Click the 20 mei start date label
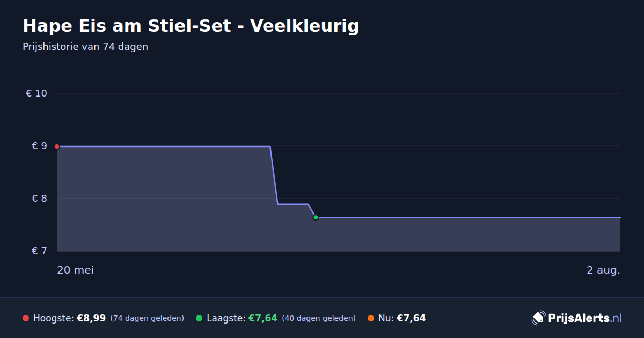Viewport: 644px width, 338px height. click(75, 270)
